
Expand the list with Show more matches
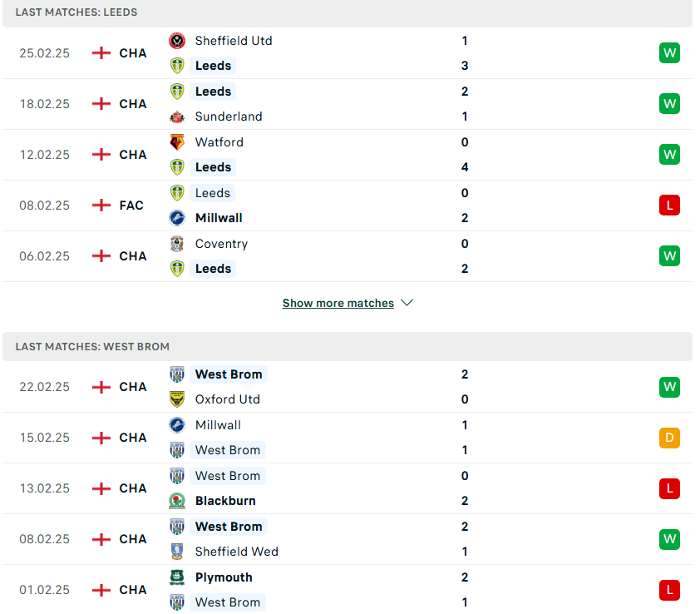338,303
